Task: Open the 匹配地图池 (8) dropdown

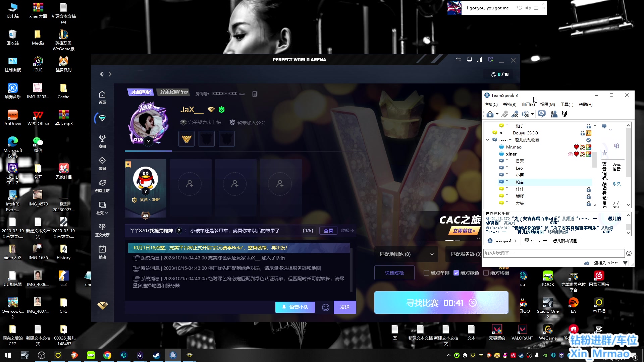Action: pos(406,254)
